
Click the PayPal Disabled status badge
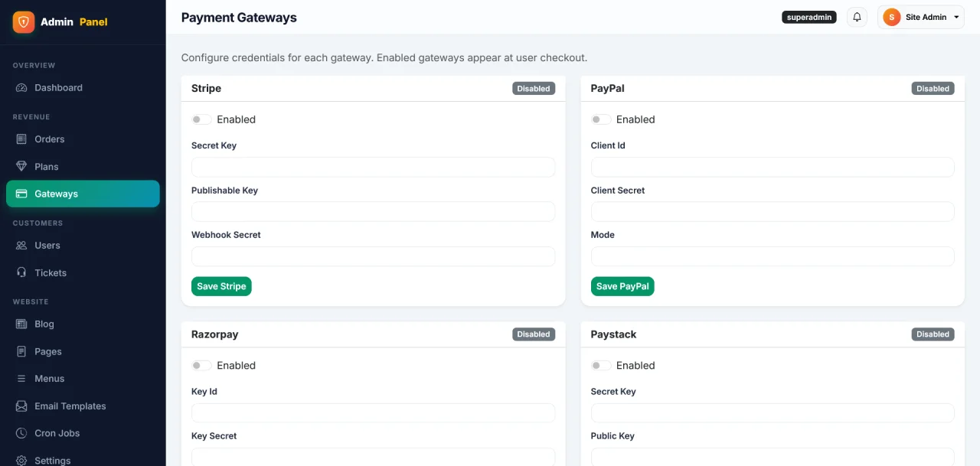(933, 89)
